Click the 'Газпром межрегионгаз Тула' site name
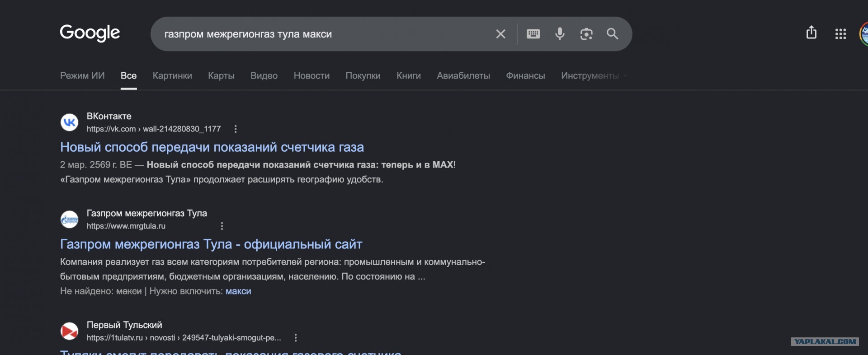The height and width of the screenshot is (355, 868). click(x=147, y=213)
